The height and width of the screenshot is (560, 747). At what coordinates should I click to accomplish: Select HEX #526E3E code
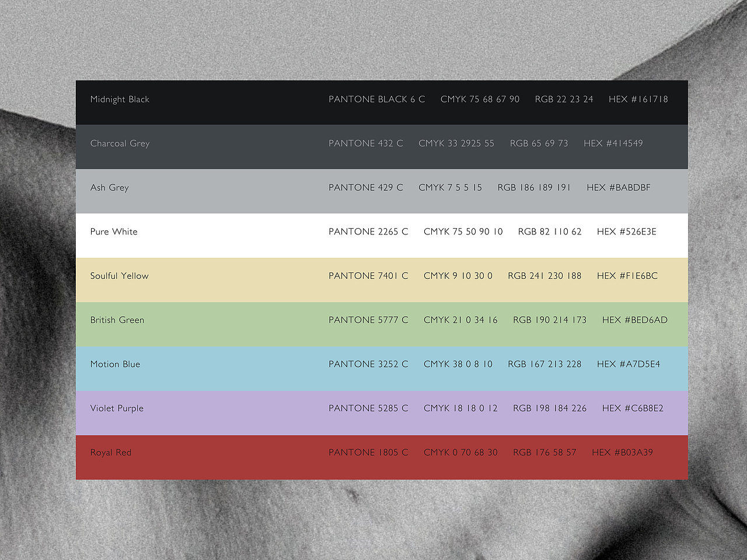click(626, 232)
